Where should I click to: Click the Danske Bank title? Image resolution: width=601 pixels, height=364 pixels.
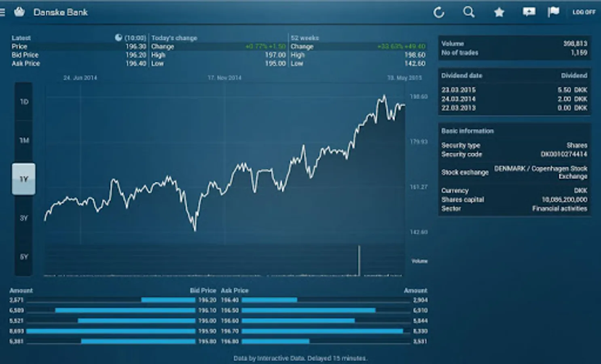[61, 12]
